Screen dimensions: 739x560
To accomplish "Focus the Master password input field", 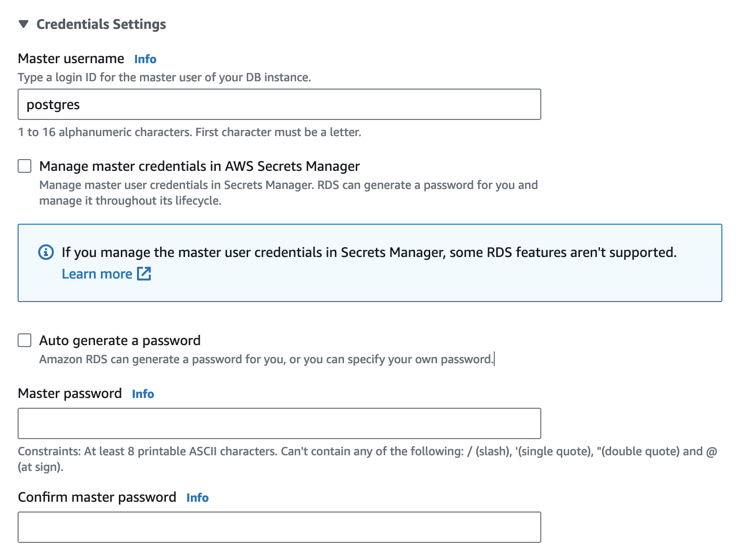I will pos(279,423).
